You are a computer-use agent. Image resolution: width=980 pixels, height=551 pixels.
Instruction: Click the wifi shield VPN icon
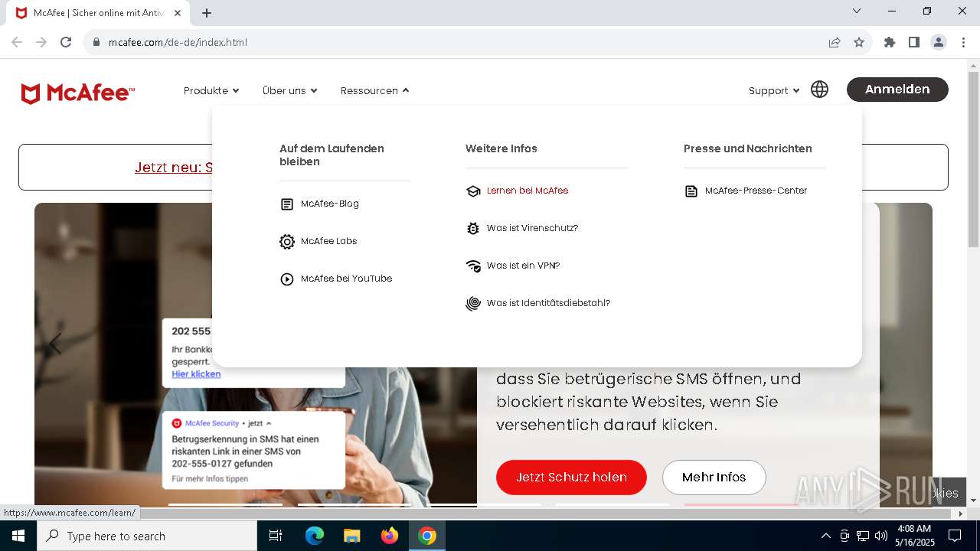coord(473,266)
